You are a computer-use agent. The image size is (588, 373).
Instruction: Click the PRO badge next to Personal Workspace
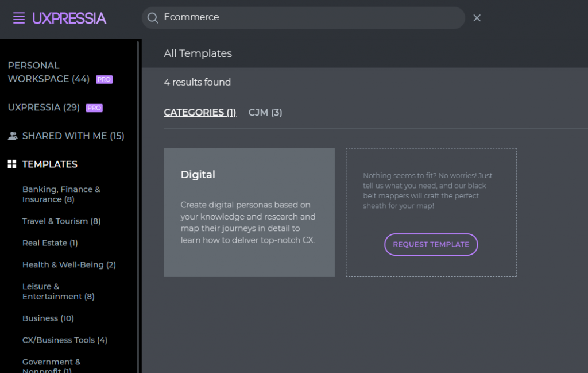[x=105, y=79]
